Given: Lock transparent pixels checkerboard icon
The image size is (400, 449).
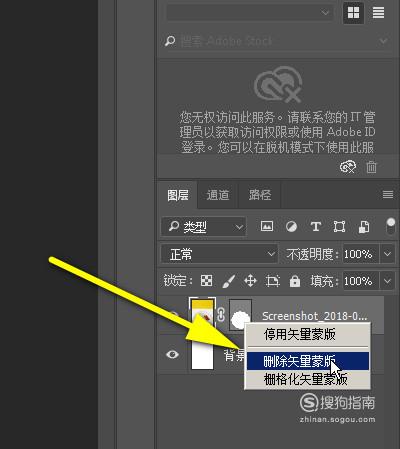Looking at the screenshot, I should [x=206, y=281].
